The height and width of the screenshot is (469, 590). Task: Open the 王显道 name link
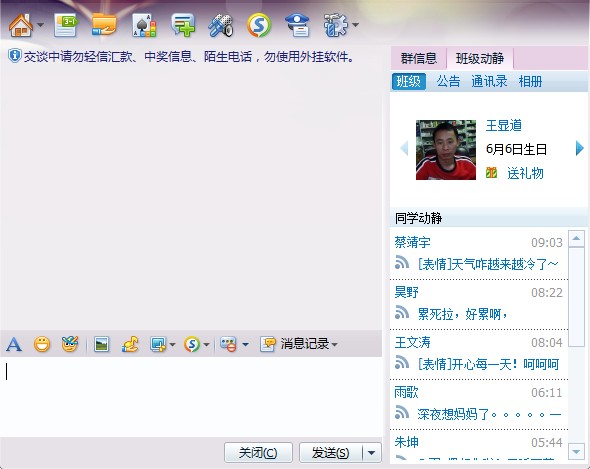pyautogui.click(x=503, y=125)
